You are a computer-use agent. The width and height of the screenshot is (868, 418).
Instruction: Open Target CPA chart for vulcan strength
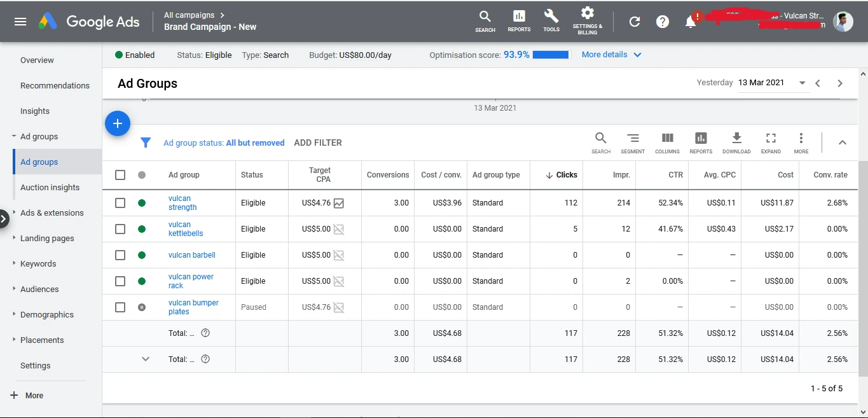click(x=339, y=204)
